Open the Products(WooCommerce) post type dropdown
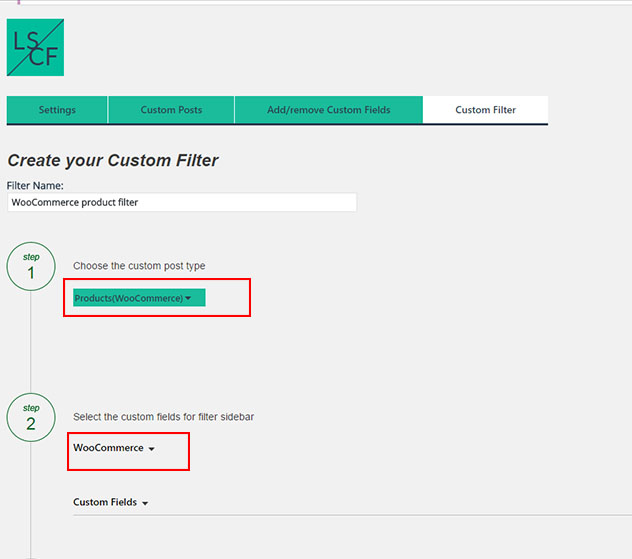This screenshot has width=632, height=559. coord(139,298)
